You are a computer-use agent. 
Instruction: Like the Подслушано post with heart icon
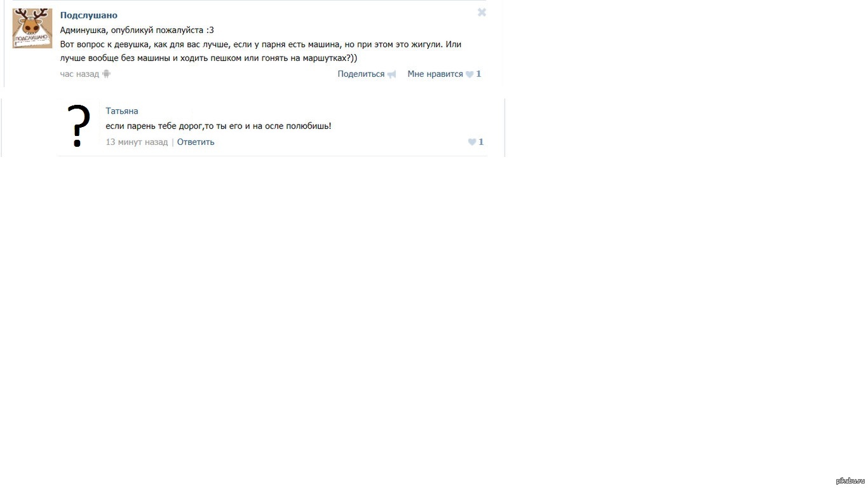(x=470, y=74)
